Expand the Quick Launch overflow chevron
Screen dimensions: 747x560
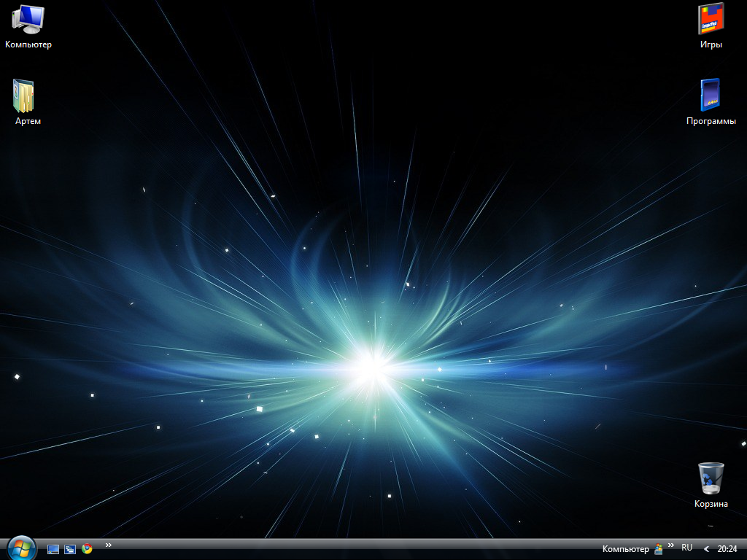point(109,545)
